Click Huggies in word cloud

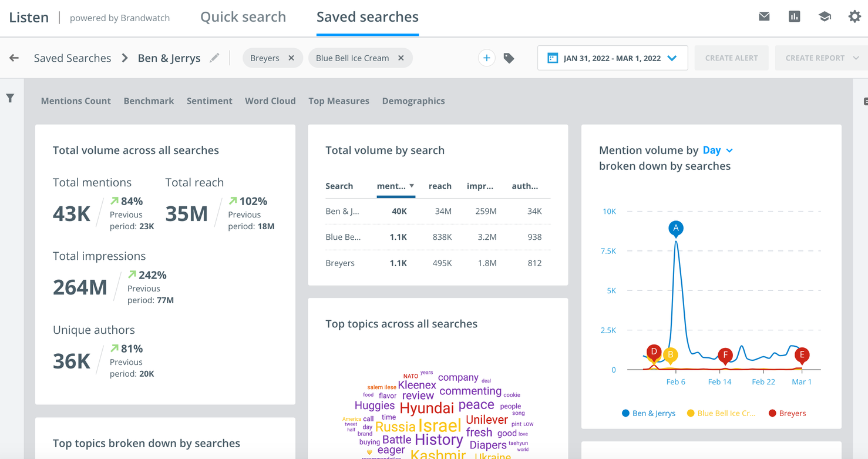coord(375,406)
